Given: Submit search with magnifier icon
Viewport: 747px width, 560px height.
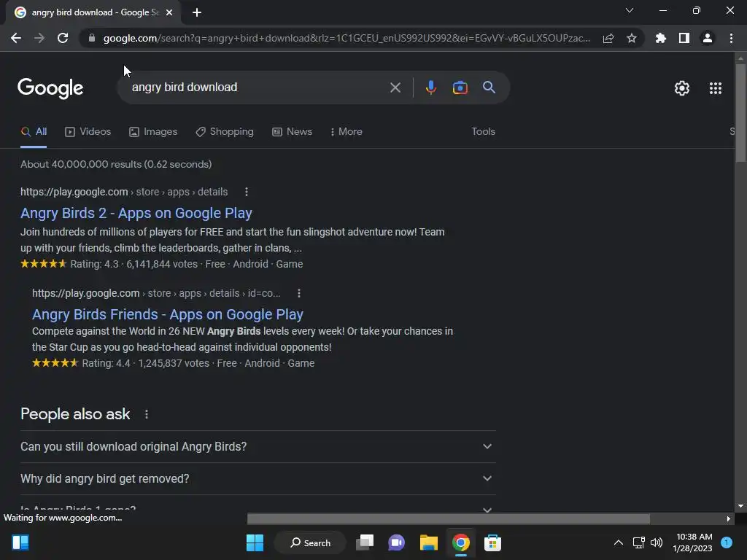Looking at the screenshot, I should (x=489, y=87).
